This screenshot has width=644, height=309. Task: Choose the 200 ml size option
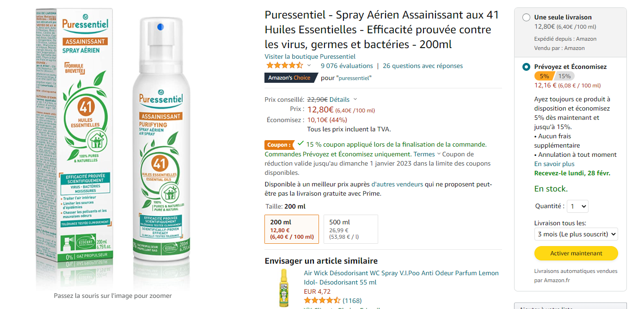(292, 229)
